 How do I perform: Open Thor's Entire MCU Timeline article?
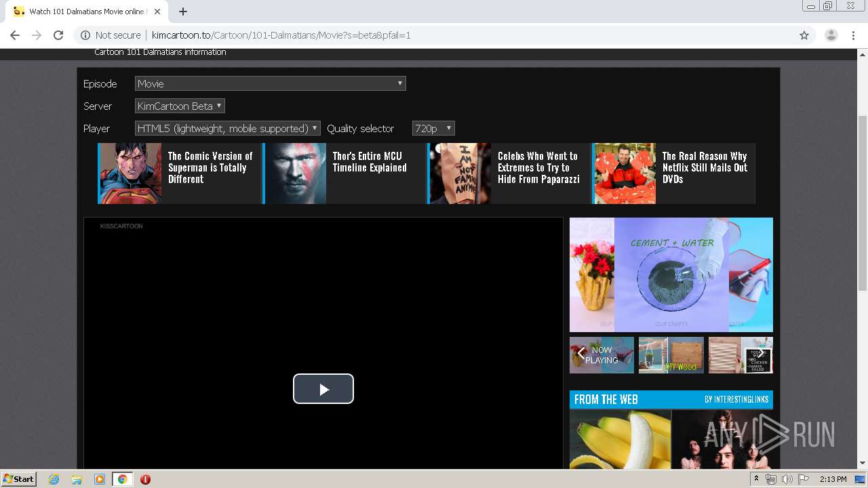click(x=370, y=162)
